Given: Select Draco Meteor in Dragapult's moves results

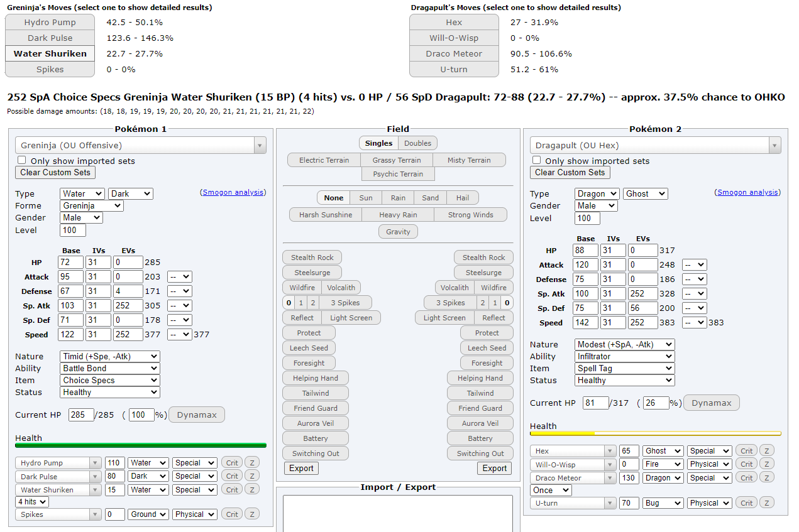Looking at the screenshot, I should (454, 54).
